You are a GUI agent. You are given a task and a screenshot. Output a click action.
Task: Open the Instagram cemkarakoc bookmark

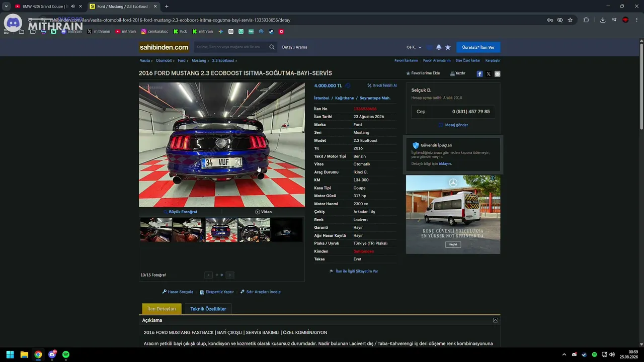tap(153, 31)
